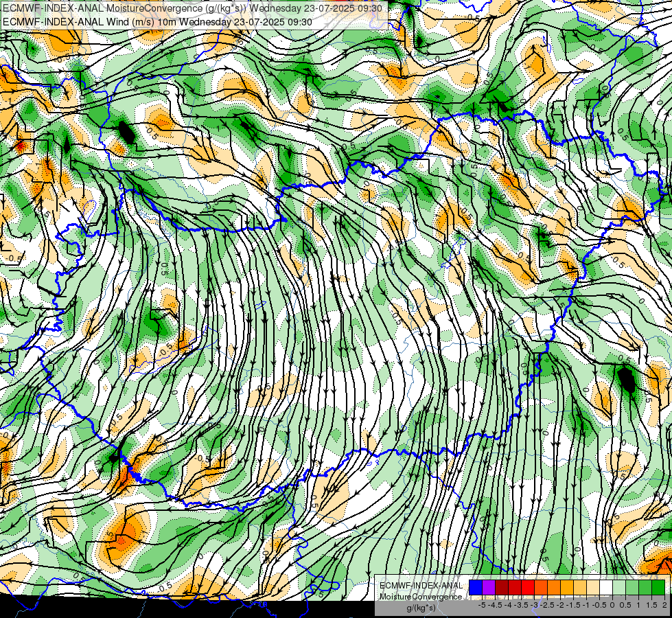Select the blue swatch in the legend
This screenshot has height=618, width=672.
pos(476,588)
